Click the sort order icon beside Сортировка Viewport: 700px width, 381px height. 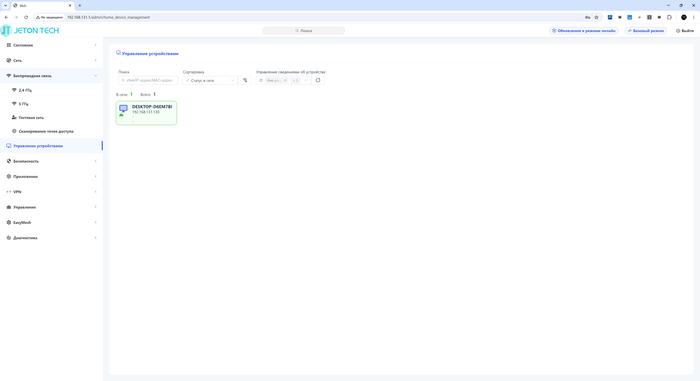pos(245,80)
